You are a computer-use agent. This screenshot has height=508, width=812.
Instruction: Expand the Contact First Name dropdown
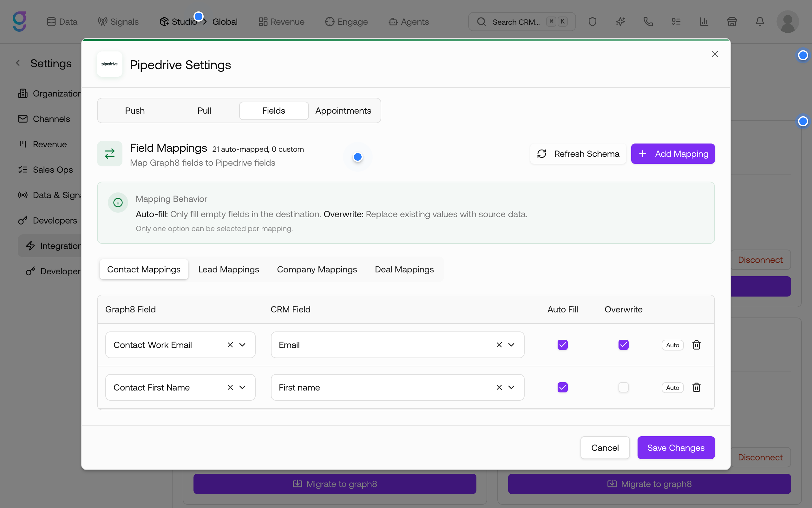242,387
